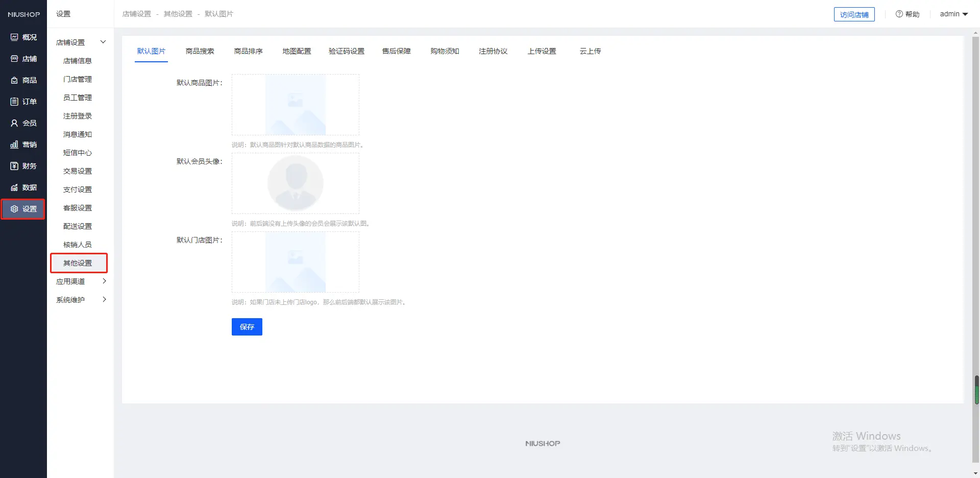Expand the 应用渠道 menu group
The height and width of the screenshot is (478, 980).
click(x=104, y=281)
